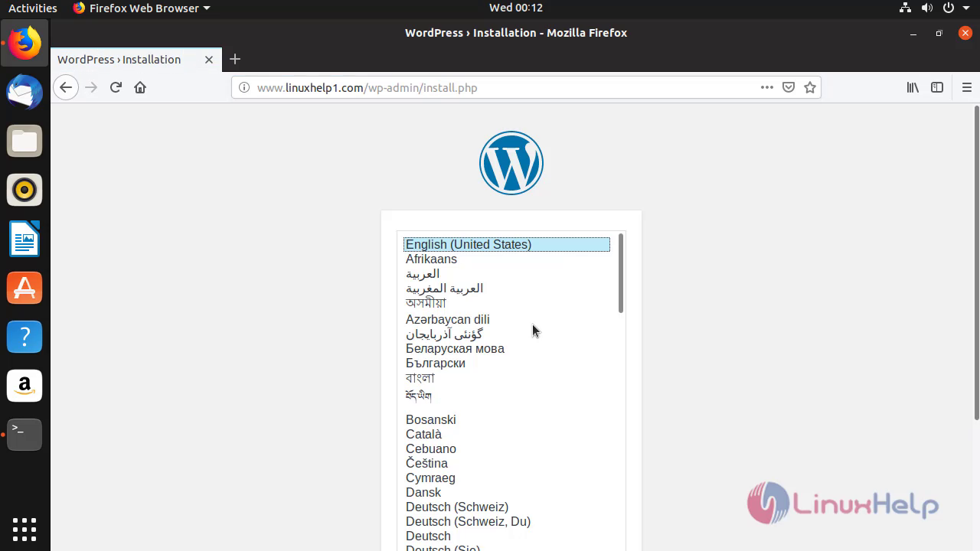This screenshot has height=551, width=980.
Task: Reload the current page
Action: click(116, 87)
